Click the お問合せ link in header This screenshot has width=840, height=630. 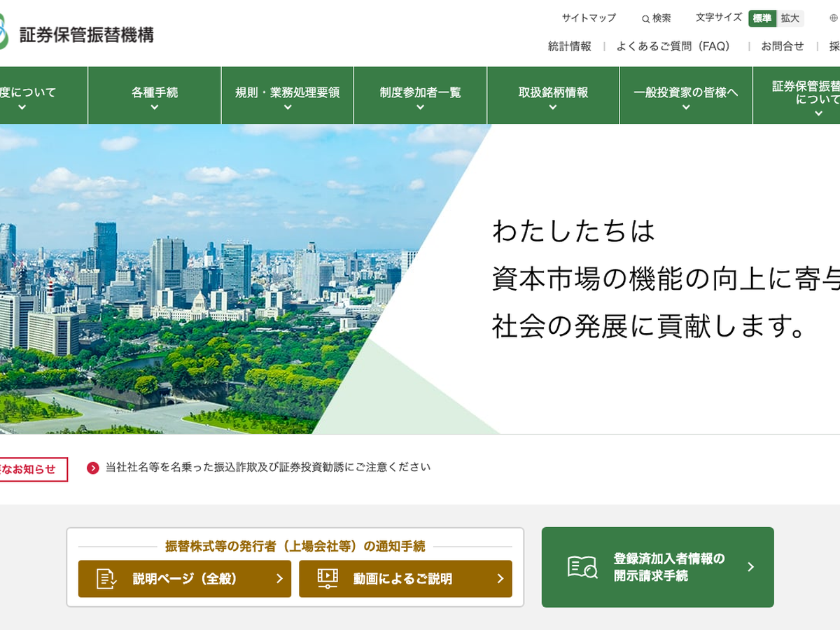click(x=783, y=46)
